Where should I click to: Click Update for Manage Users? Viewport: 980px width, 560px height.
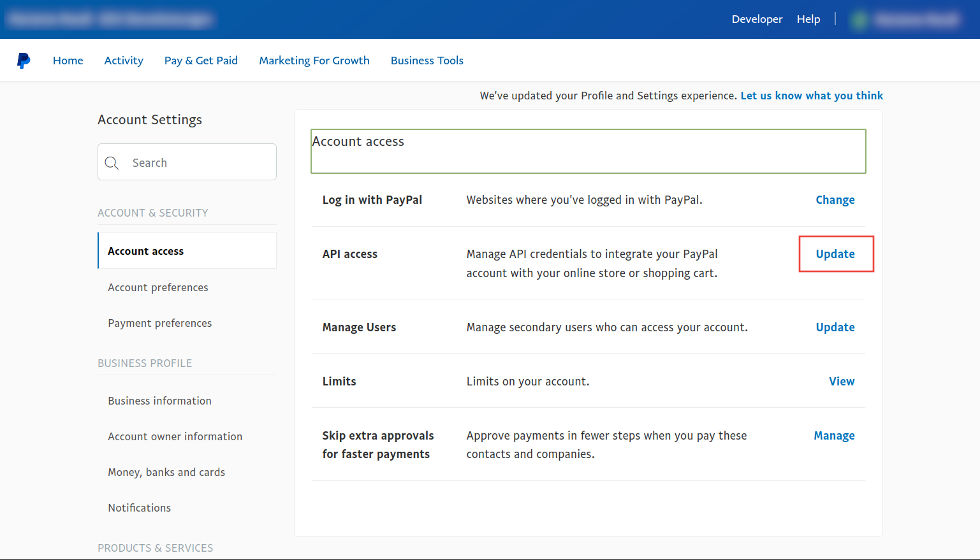tap(835, 327)
